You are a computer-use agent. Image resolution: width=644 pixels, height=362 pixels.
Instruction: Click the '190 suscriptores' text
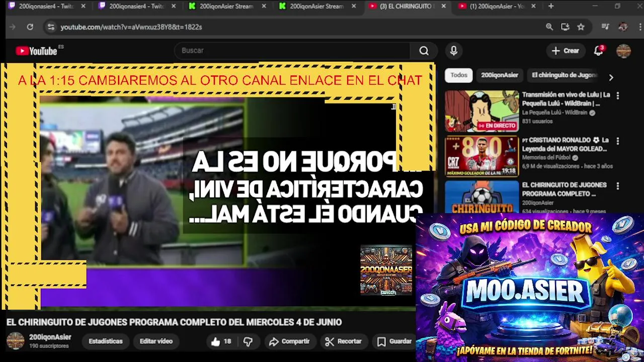[49, 346]
